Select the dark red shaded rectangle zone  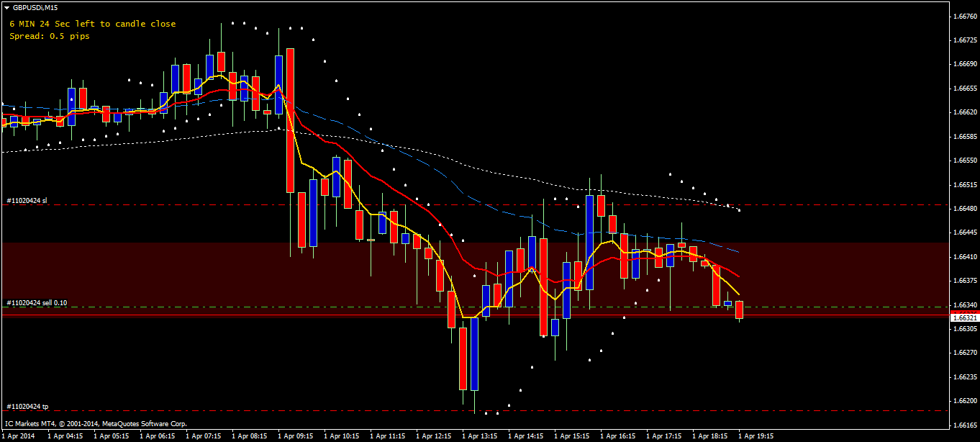475,279
